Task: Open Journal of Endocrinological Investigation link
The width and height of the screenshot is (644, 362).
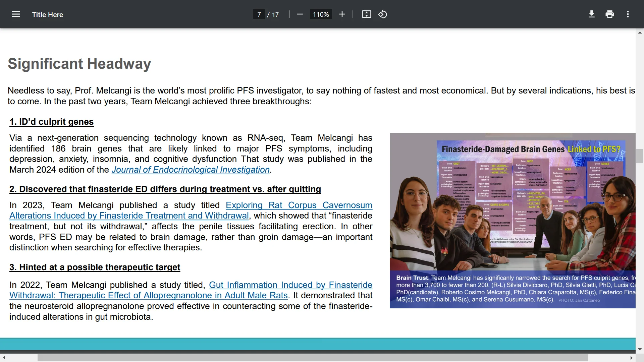Action: click(191, 170)
